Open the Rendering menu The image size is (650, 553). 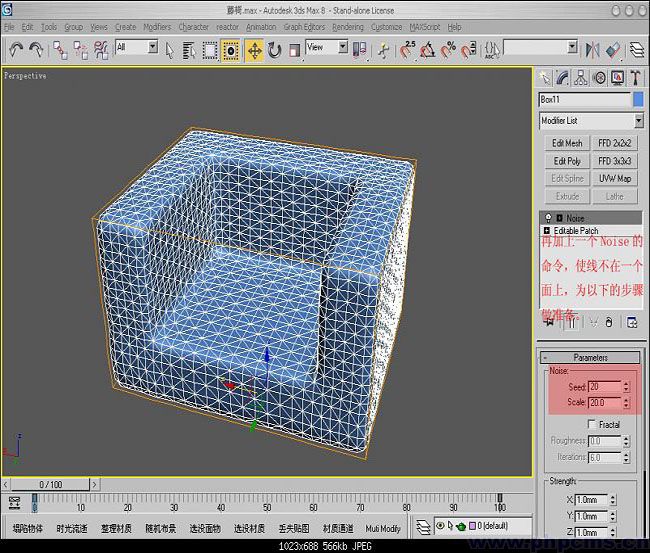(x=348, y=27)
